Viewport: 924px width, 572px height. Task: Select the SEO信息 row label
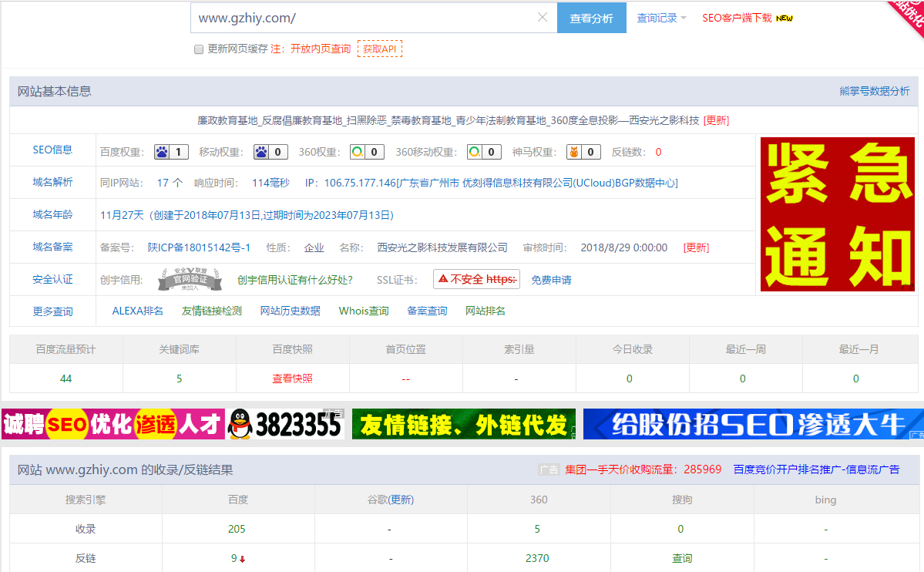(x=52, y=150)
